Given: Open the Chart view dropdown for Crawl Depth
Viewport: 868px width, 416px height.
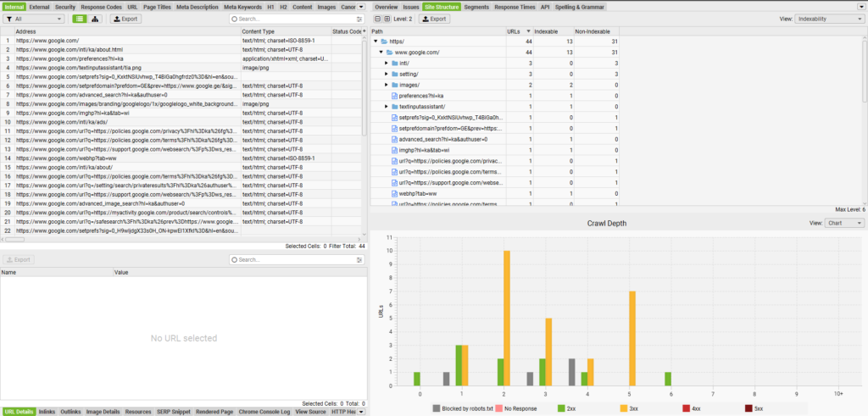Looking at the screenshot, I should tap(843, 223).
